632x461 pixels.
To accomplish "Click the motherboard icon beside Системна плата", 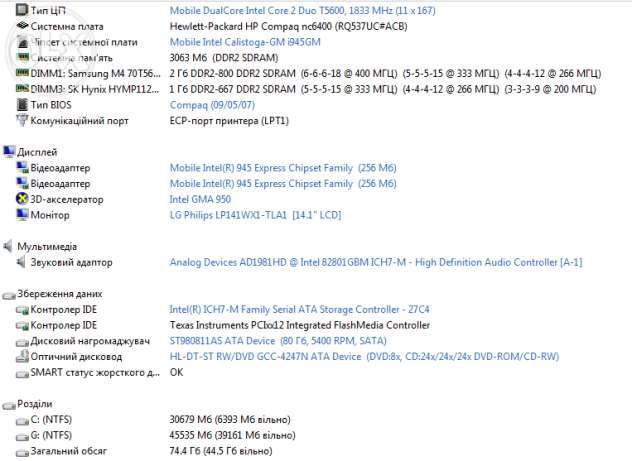I will [22, 26].
